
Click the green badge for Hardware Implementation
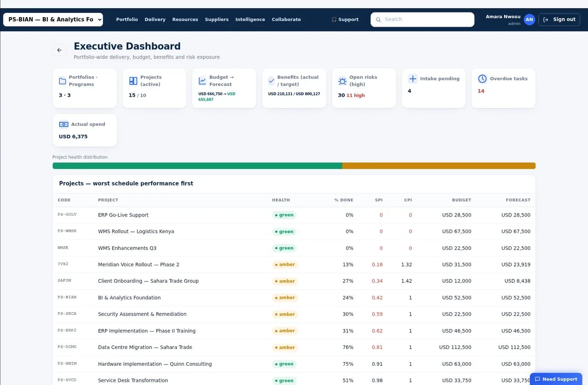(284, 364)
